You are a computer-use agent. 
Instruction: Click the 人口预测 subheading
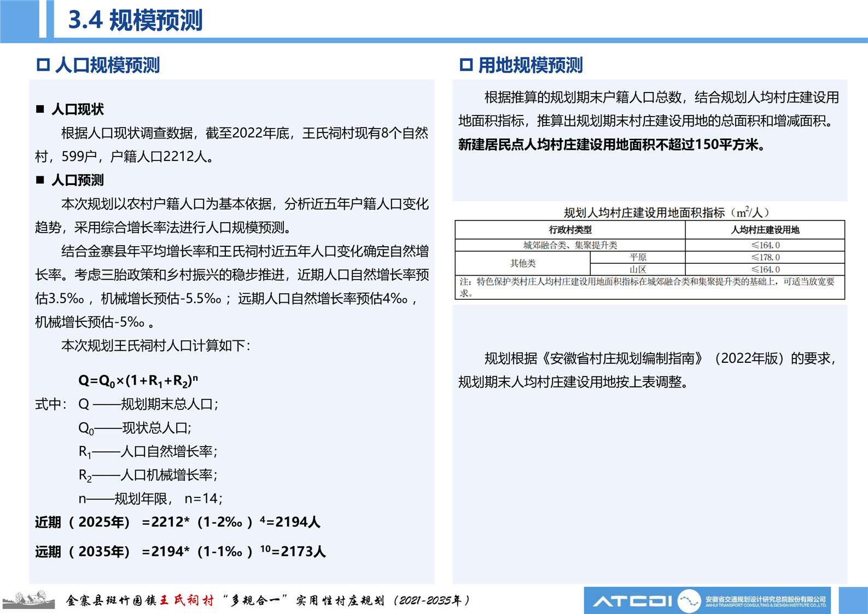[x=78, y=180]
